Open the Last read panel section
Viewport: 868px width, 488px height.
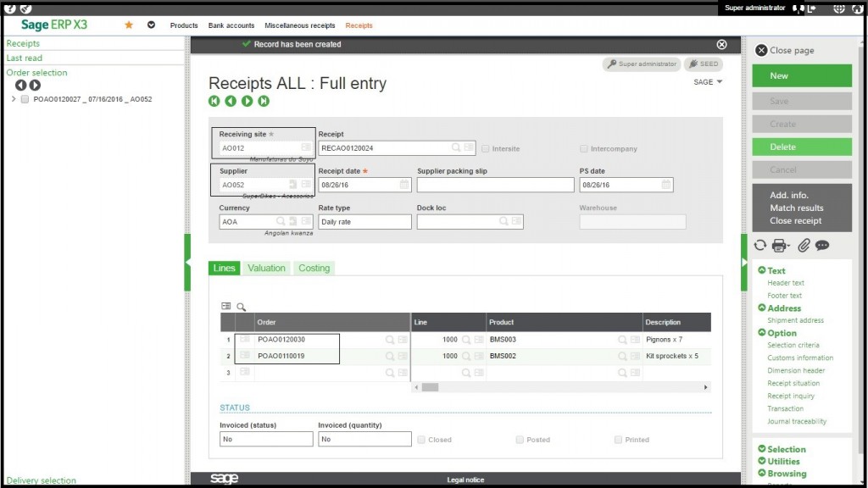pyautogui.click(x=24, y=58)
